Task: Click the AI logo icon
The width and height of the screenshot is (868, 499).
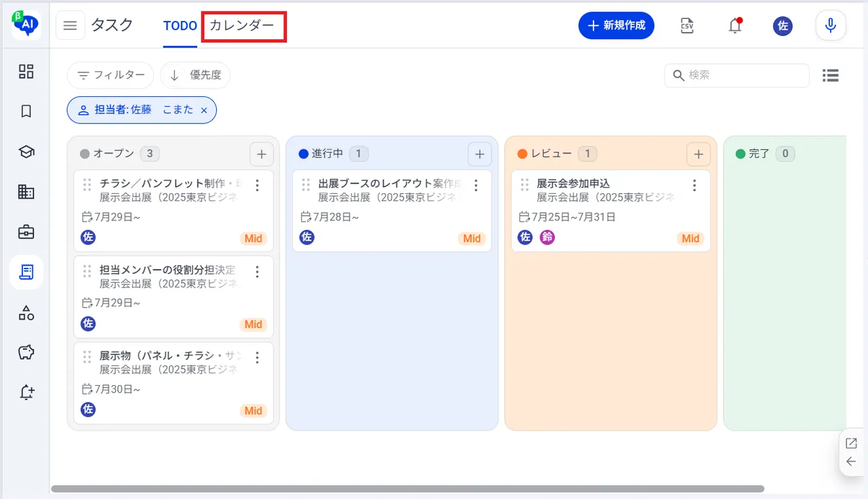Action: tap(26, 25)
